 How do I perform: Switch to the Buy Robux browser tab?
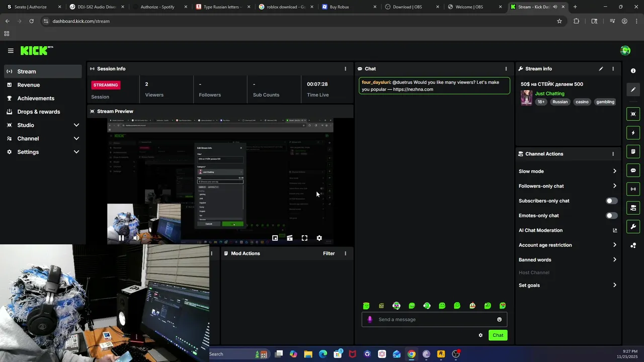[349, 7]
